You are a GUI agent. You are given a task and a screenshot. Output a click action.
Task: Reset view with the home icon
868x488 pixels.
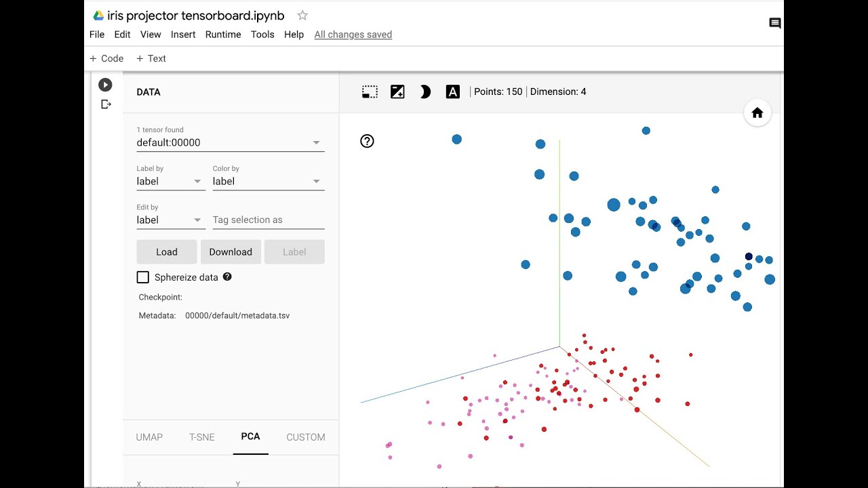[x=757, y=113]
